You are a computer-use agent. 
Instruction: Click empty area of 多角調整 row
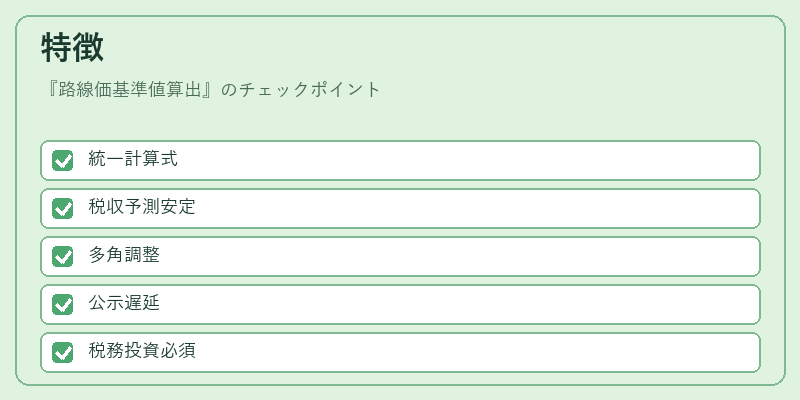click(x=459, y=257)
